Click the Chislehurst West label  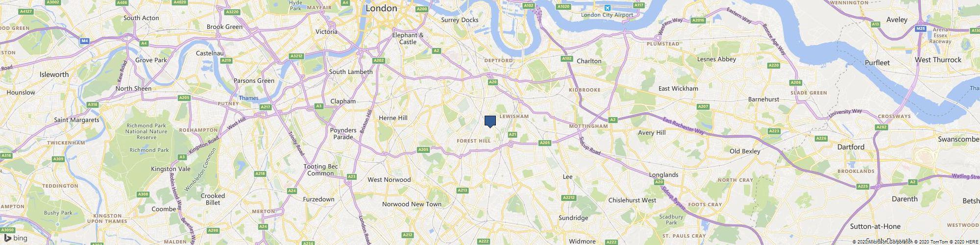tap(632, 200)
